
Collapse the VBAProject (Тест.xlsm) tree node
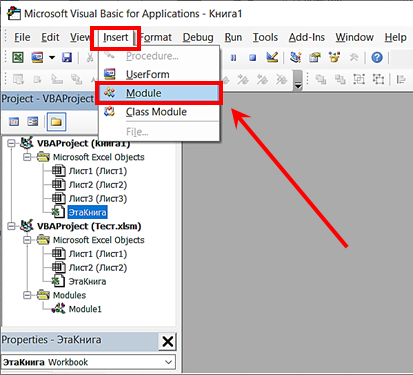[x=12, y=226]
